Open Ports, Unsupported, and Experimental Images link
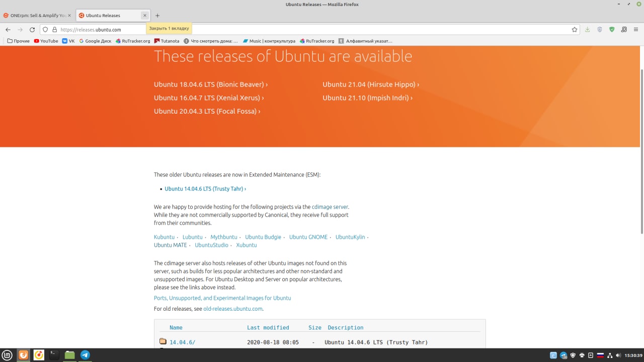 222,298
